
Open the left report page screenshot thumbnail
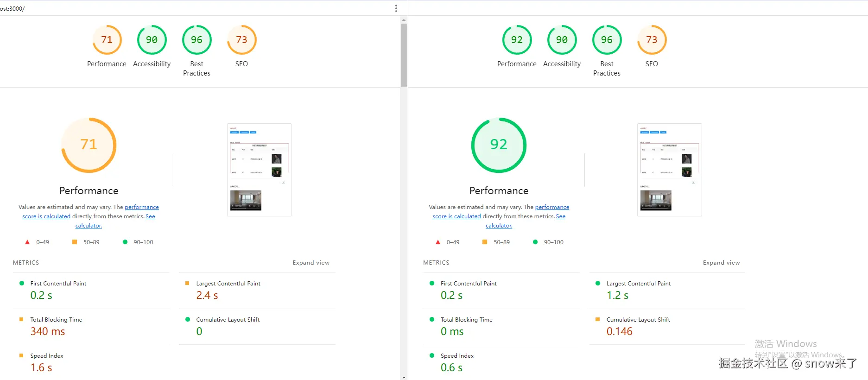coord(260,170)
